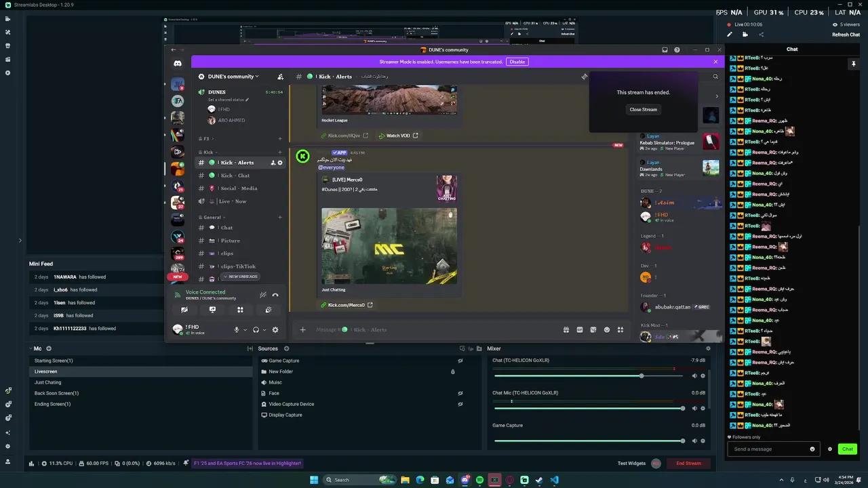Open Discord home icon in captured window
This screenshot has width=868, height=488.
pyautogui.click(x=178, y=63)
